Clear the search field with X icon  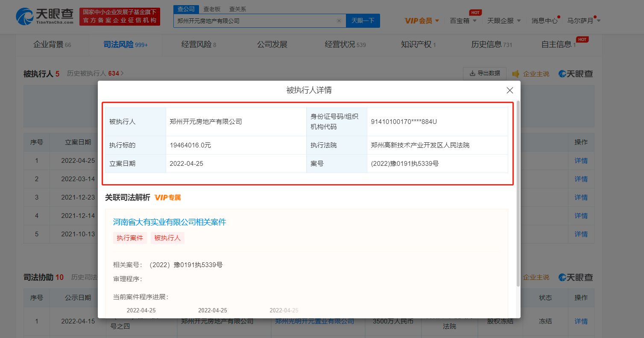[339, 21]
